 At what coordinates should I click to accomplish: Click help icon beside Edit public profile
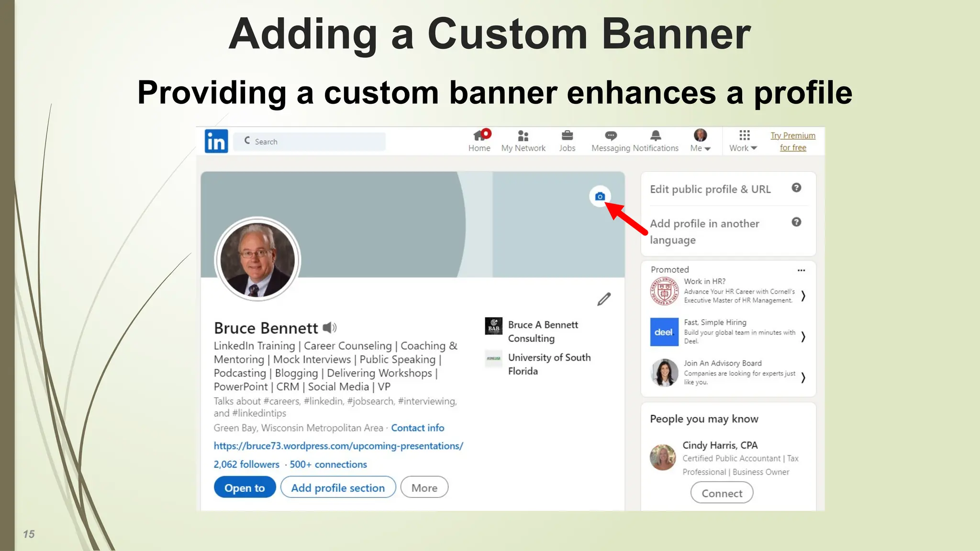(796, 187)
